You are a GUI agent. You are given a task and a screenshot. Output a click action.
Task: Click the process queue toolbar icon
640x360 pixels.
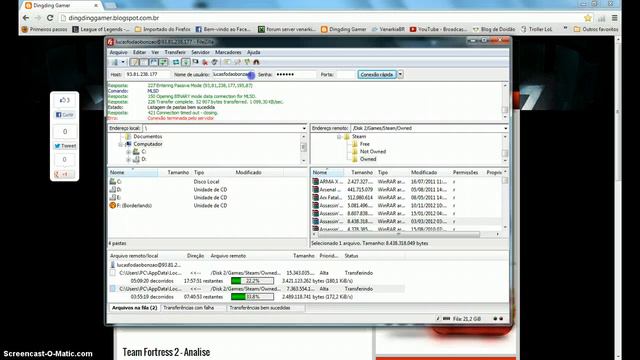click(x=186, y=62)
